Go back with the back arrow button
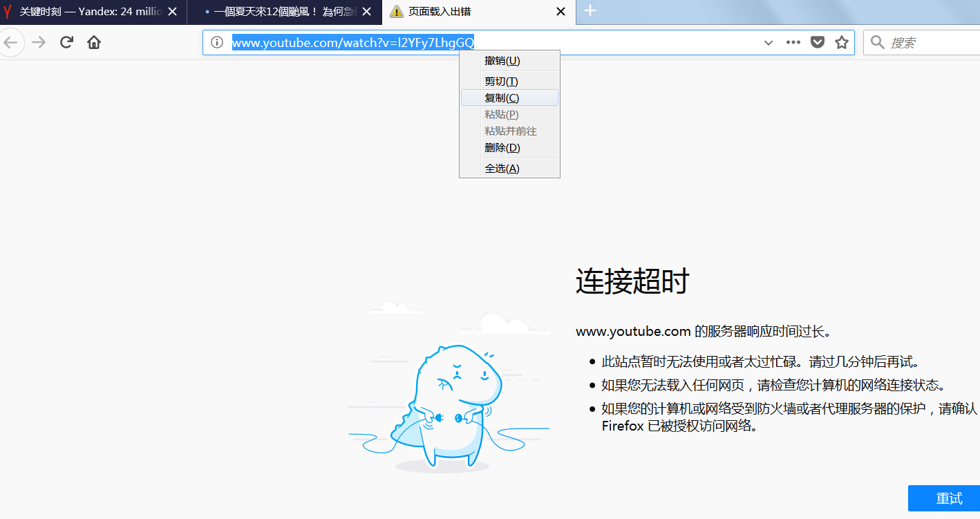980x519 pixels. point(10,42)
